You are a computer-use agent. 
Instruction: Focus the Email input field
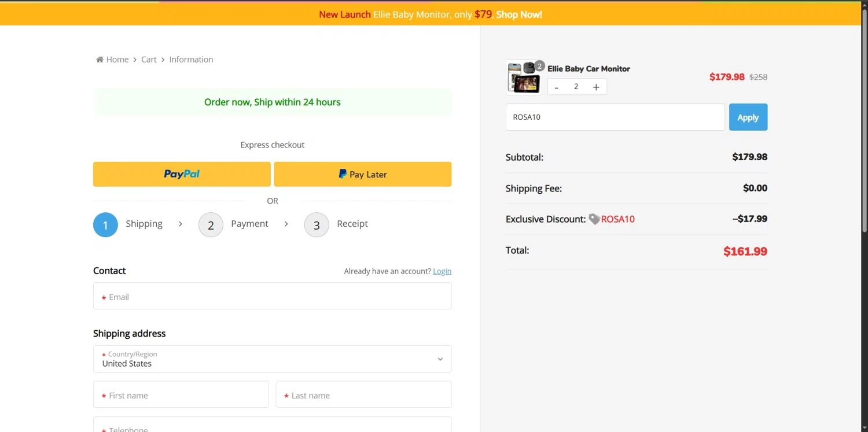[272, 296]
